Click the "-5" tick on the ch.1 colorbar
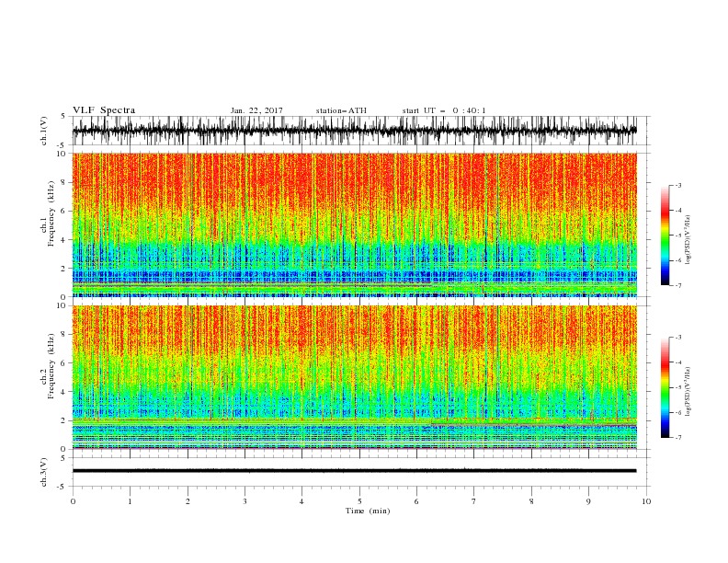The width and height of the screenshot is (728, 563). click(x=678, y=236)
